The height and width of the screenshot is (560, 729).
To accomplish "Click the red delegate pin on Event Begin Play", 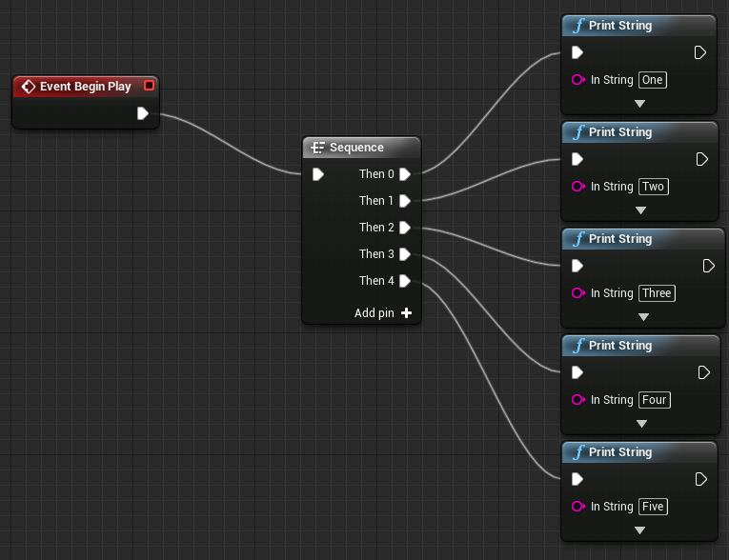I will (149, 86).
